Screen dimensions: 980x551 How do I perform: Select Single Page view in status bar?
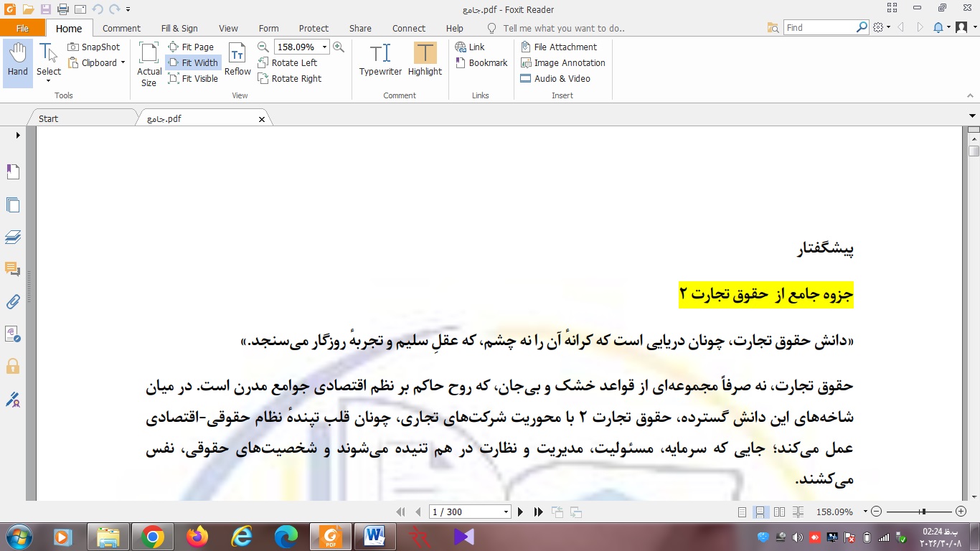743,512
